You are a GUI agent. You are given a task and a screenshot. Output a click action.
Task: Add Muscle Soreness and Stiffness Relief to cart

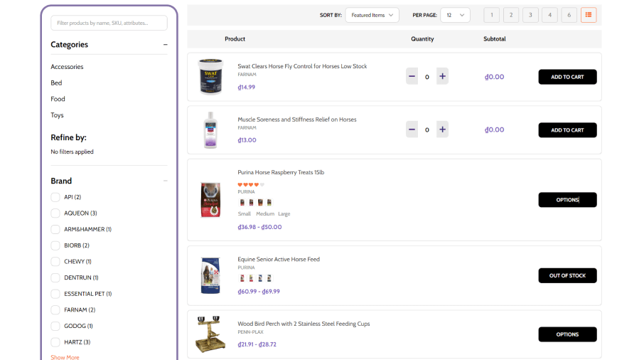(567, 130)
